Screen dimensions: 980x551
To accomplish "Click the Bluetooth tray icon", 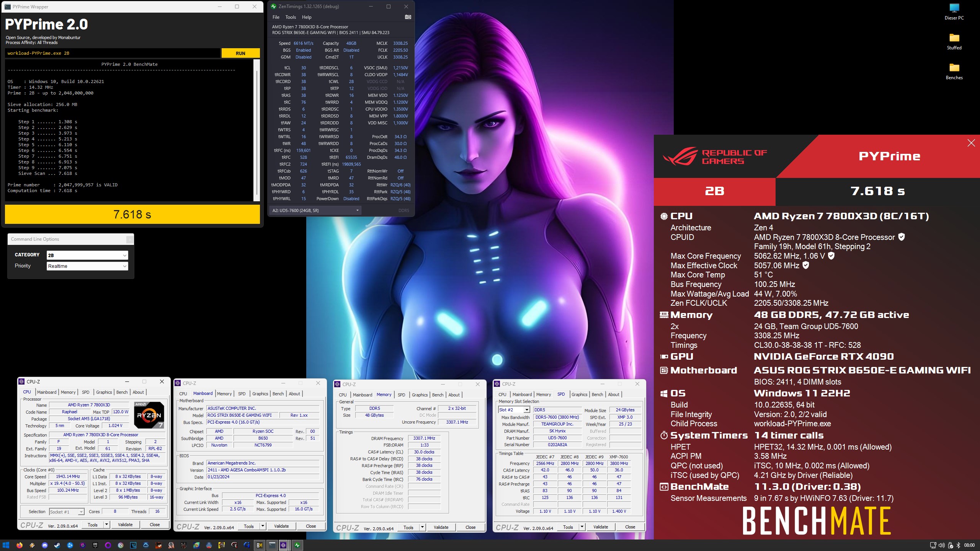I will pyautogui.click(x=959, y=545).
